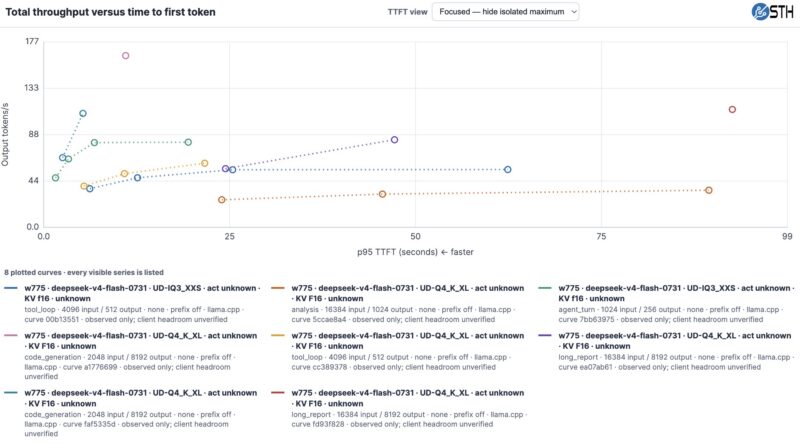Open the TTFT view dropdown
Screen dimensions: 800x444
tap(505, 12)
